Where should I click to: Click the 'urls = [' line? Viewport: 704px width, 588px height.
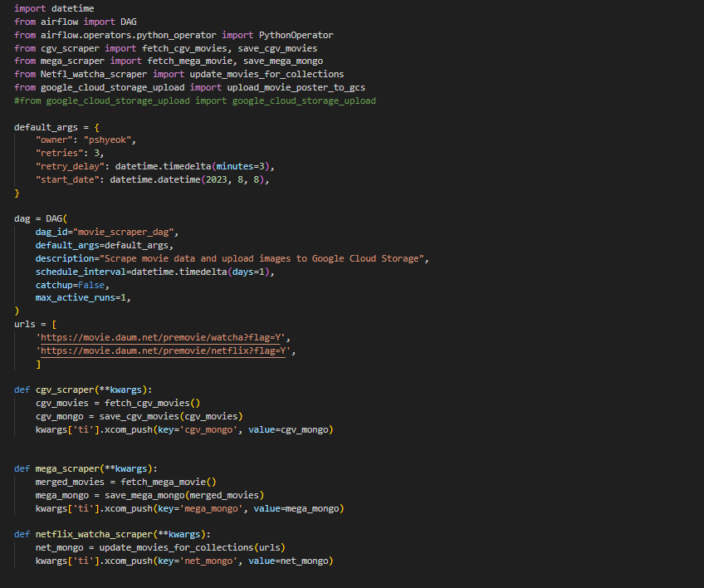point(35,325)
